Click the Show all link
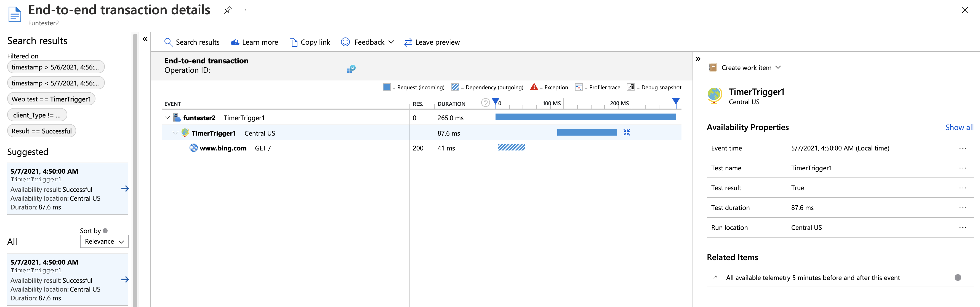This screenshot has width=980, height=307. (x=959, y=128)
